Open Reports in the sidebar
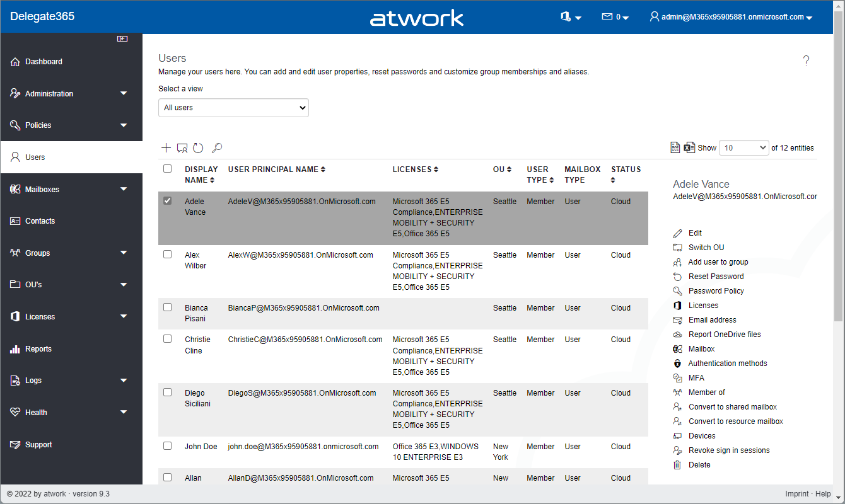 [x=38, y=349]
